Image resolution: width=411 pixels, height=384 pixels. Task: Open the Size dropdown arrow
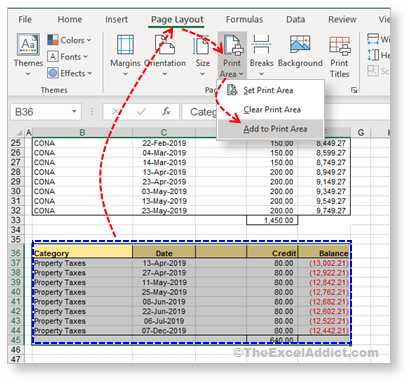point(202,74)
